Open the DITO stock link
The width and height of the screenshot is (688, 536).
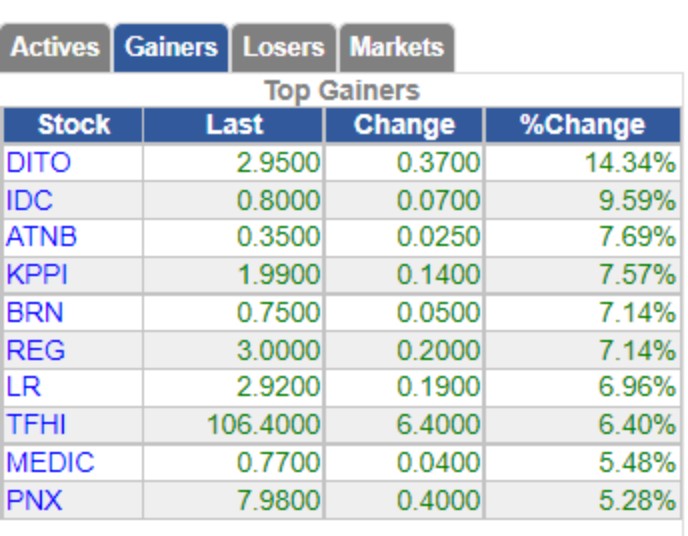click(x=39, y=162)
